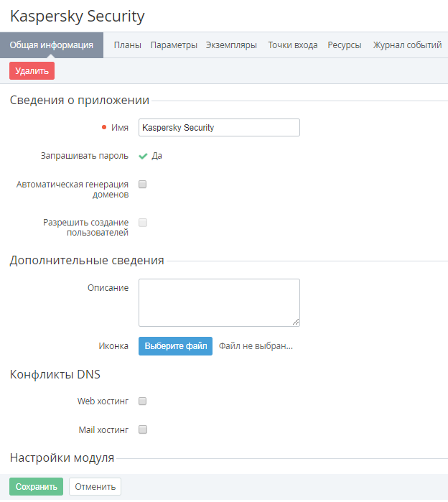Screen dimensions: 448x502
Task: Save changes with the Сохранить button
Action: 36,487
